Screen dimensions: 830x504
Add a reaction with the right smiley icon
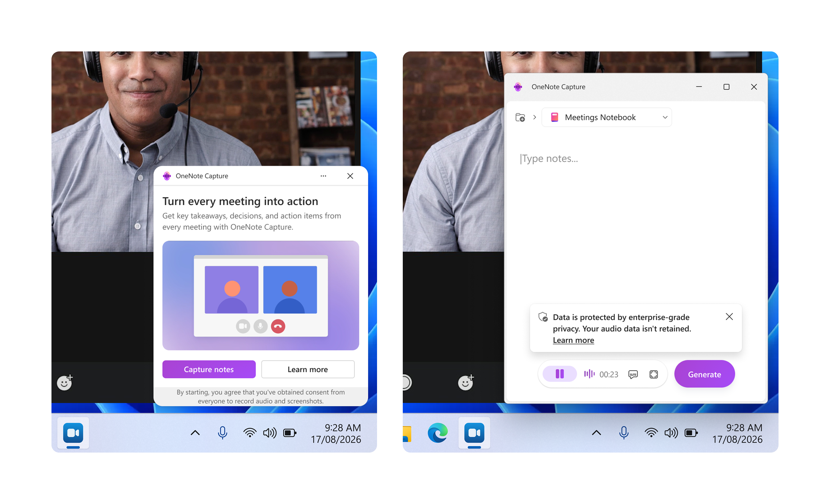point(466,382)
